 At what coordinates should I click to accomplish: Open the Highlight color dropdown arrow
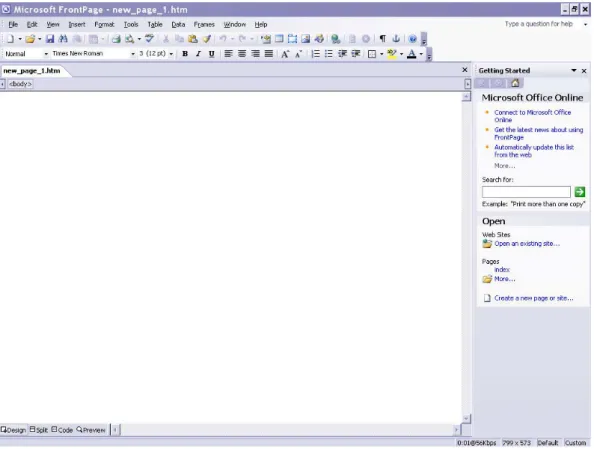pyautogui.click(x=401, y=54)
